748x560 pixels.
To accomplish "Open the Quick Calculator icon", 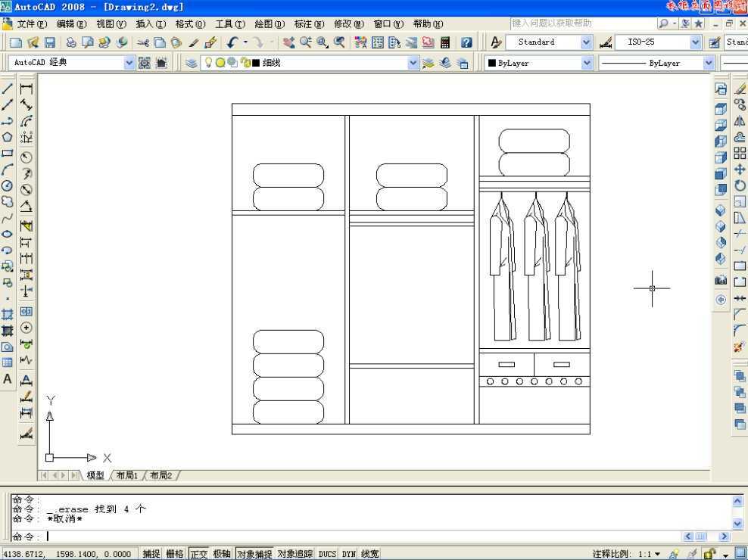I will [x=445, y=42].
